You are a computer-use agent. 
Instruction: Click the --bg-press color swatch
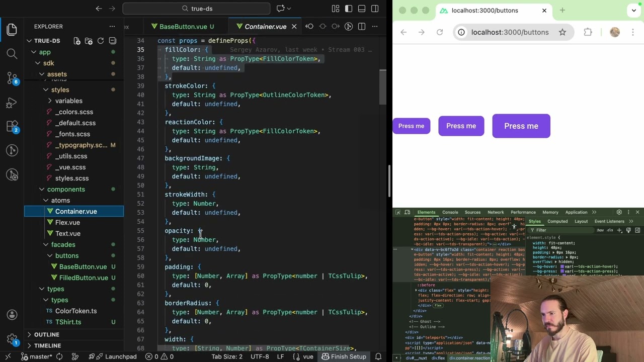562,271
